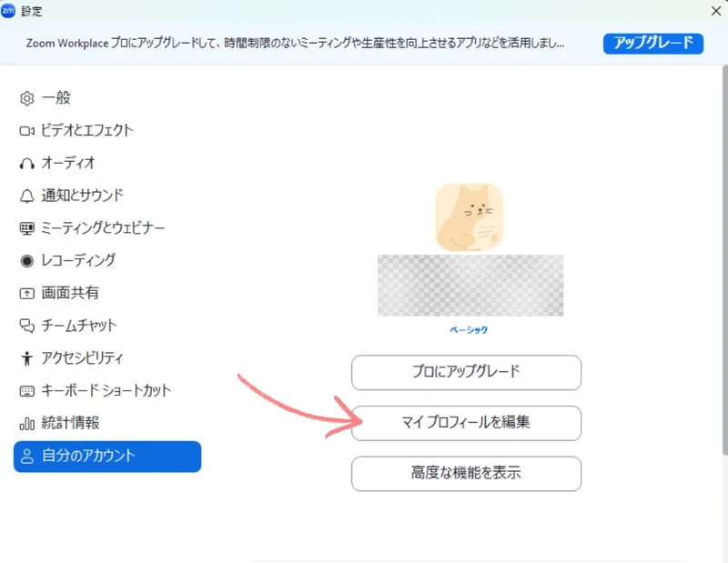The height and width of the screenshot is (563, 728).
Task: Click the ベーシック plan label
Action: pos(469,330)
